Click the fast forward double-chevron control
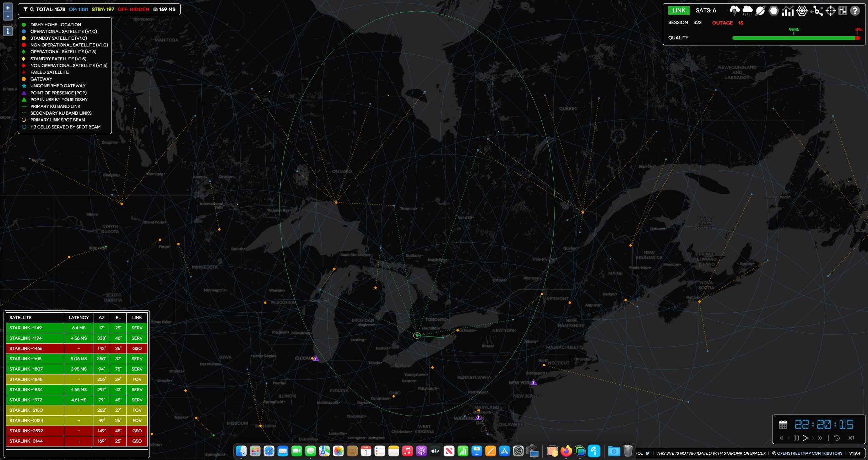The height and width of the screenshot is (460, 868). pos(820,438)
